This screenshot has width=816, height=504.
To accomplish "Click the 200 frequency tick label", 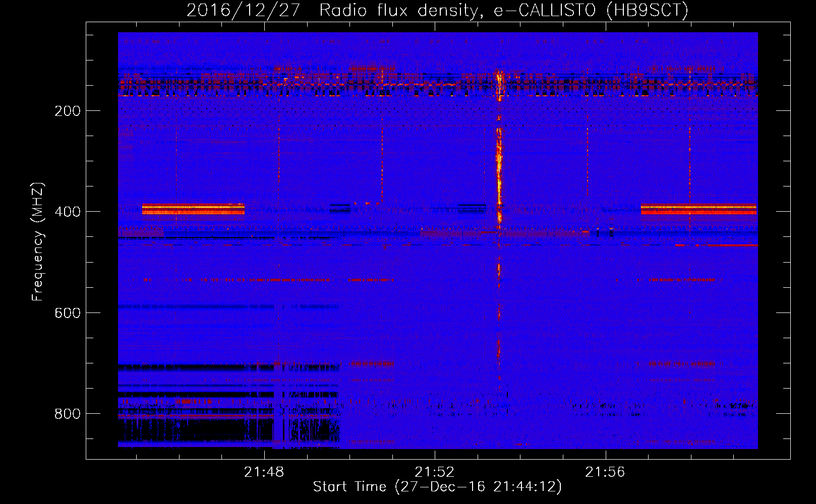I will (x=68, y=111).
